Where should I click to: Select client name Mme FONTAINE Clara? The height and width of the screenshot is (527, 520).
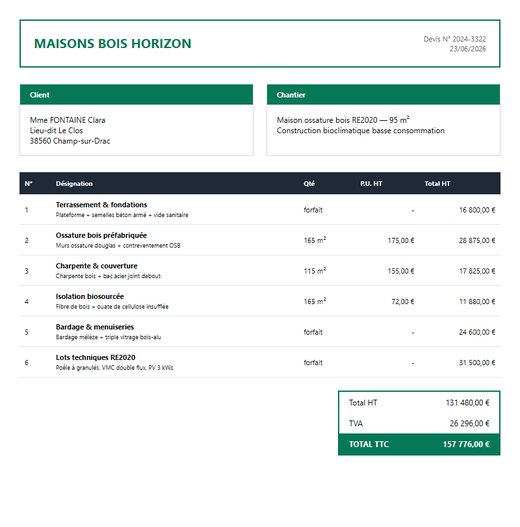[68, 120]
